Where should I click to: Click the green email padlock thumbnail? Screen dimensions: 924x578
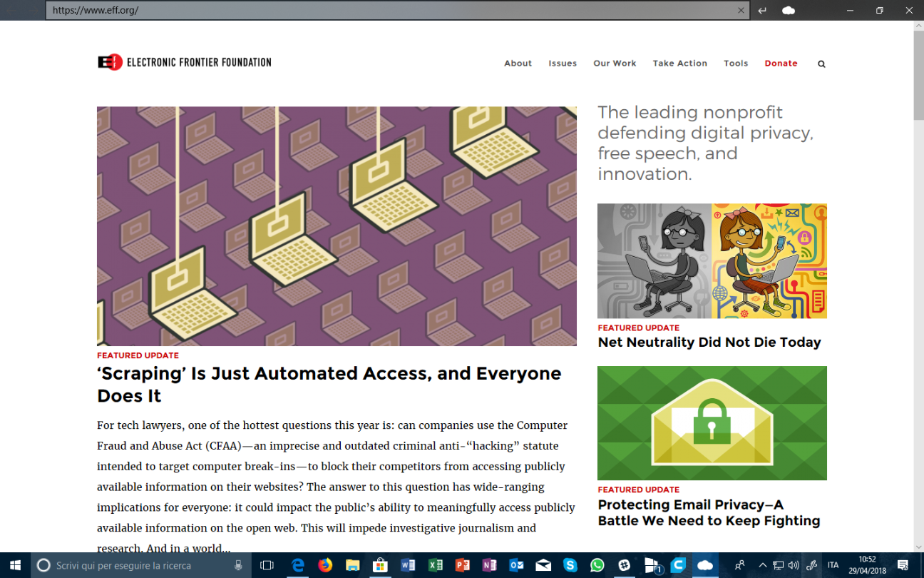[712, 423]
